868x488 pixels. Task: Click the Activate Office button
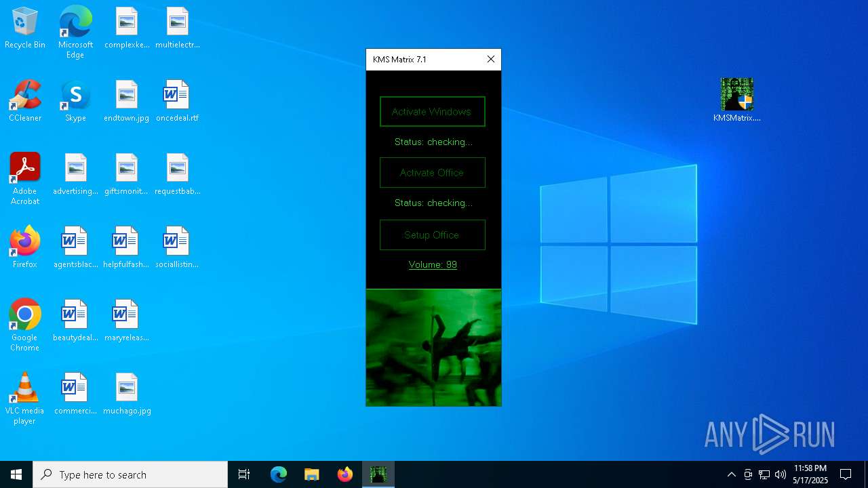[x=433, y=173]
